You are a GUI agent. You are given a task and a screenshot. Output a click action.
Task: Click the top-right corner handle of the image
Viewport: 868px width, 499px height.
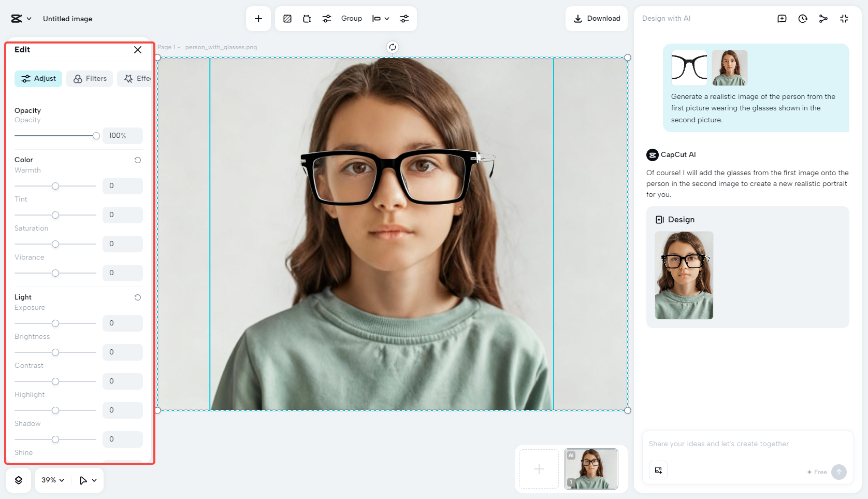click(x=628, y=58)
